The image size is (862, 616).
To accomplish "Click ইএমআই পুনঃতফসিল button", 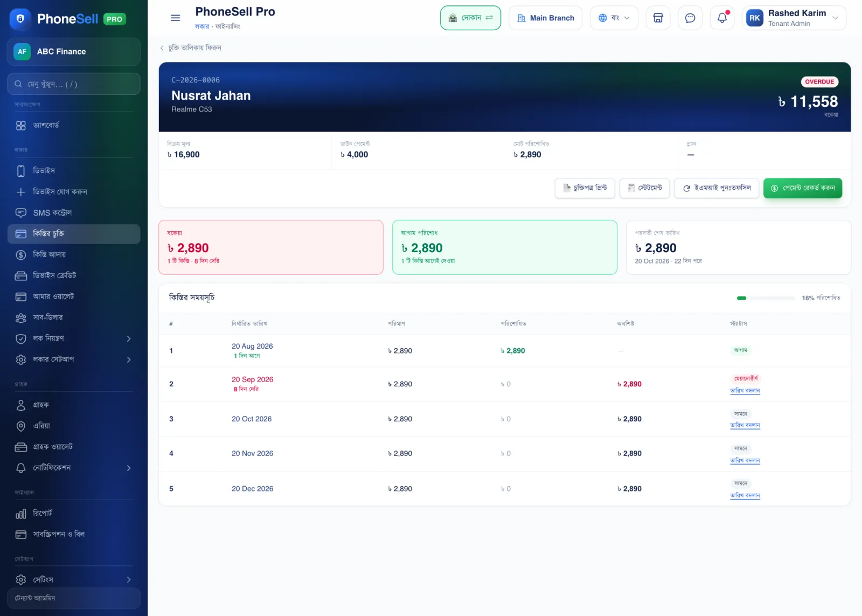I will click(x=717, y=188).
